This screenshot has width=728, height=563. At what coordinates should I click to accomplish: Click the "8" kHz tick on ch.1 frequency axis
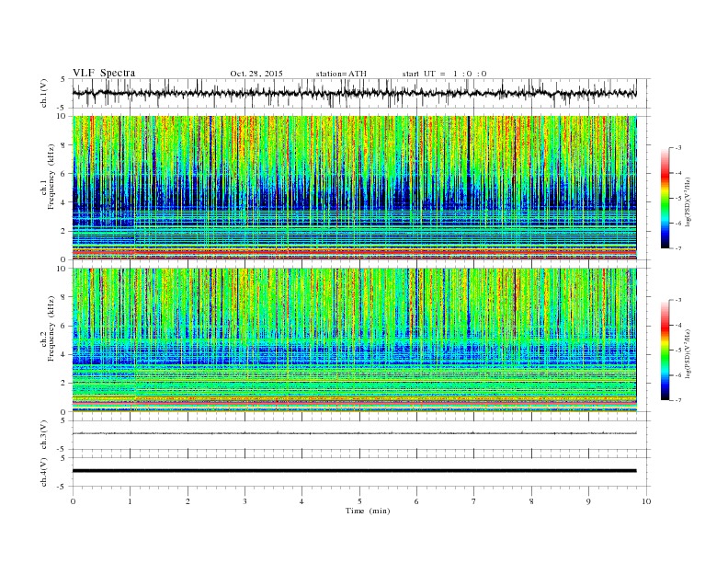(64, 145)
